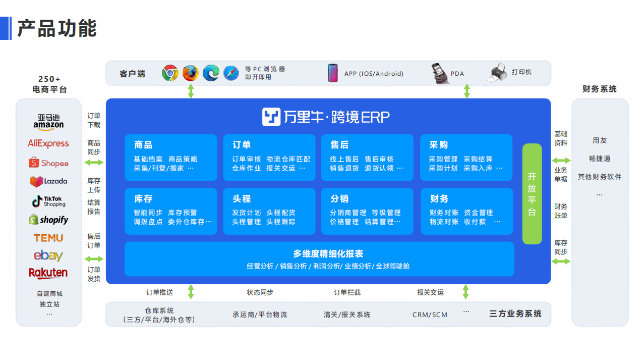The width and height of the screenshot is (644, 362).
Task: Click the 财务系统 heading
Action: coord(600,89)
